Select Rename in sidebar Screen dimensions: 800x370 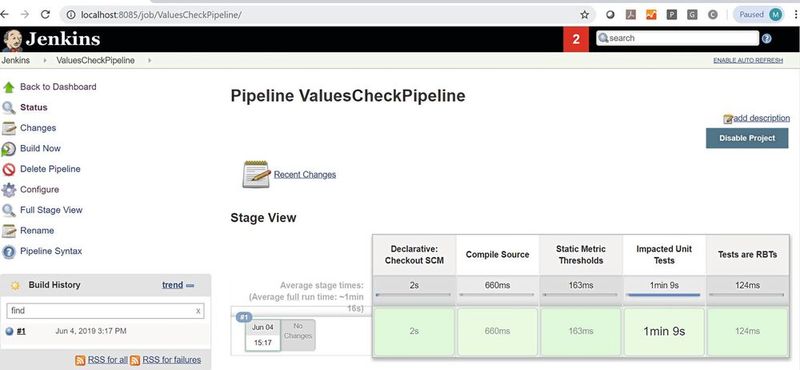37,230
